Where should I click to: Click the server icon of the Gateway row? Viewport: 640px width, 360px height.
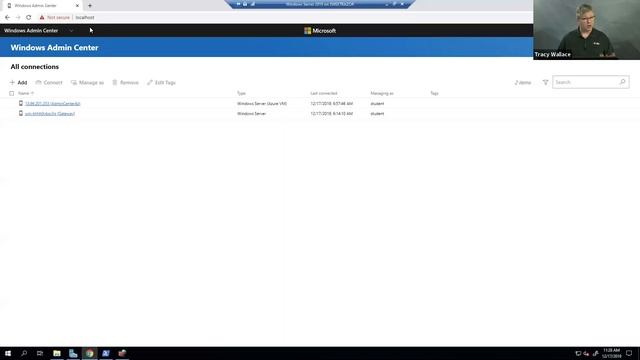coord(21,113)
